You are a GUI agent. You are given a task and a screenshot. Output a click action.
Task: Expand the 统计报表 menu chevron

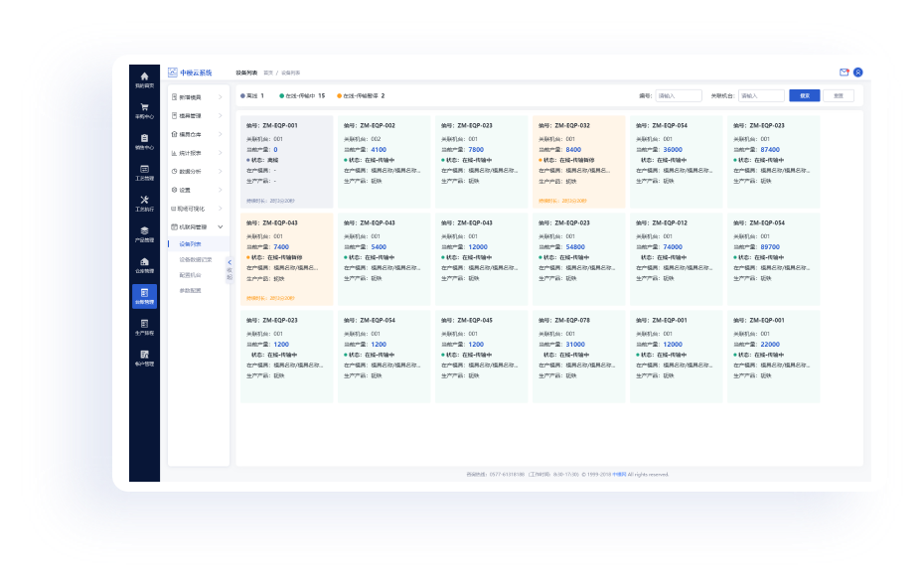click(x=220, y=153)
